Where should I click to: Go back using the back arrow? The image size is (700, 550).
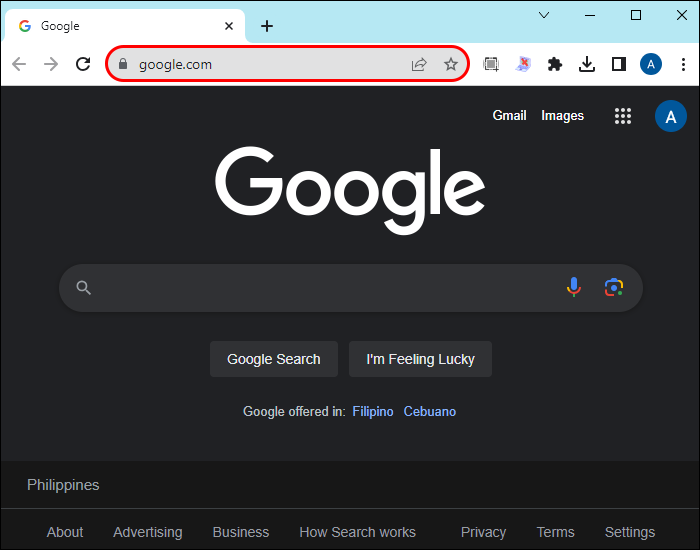pyautogui.click(x=19, y=64)
